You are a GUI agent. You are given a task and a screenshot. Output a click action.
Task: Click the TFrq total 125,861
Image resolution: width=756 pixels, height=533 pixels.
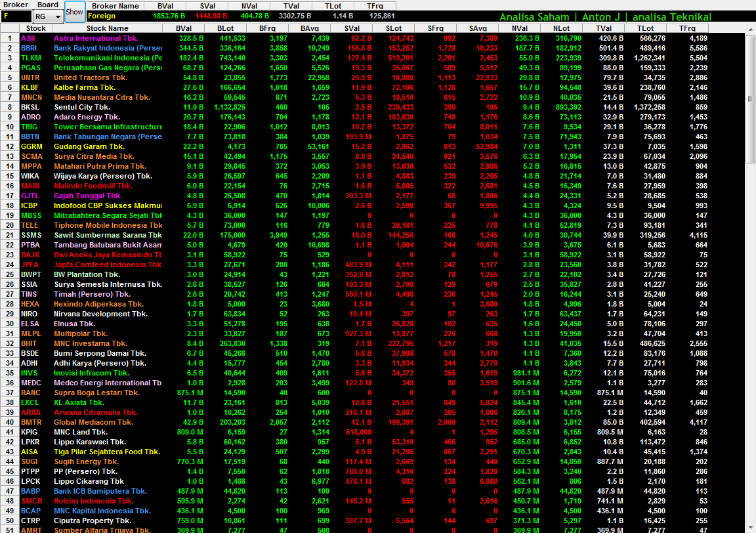[382, 16]
